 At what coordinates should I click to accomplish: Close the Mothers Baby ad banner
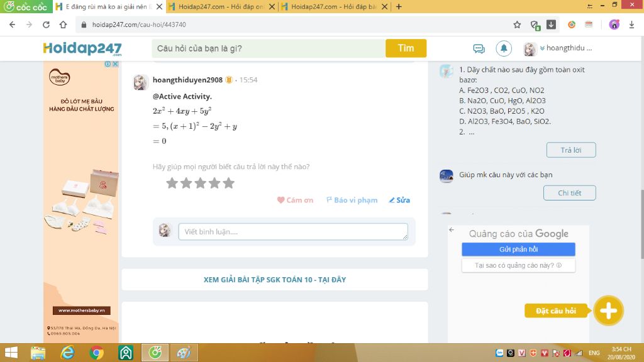116,64
